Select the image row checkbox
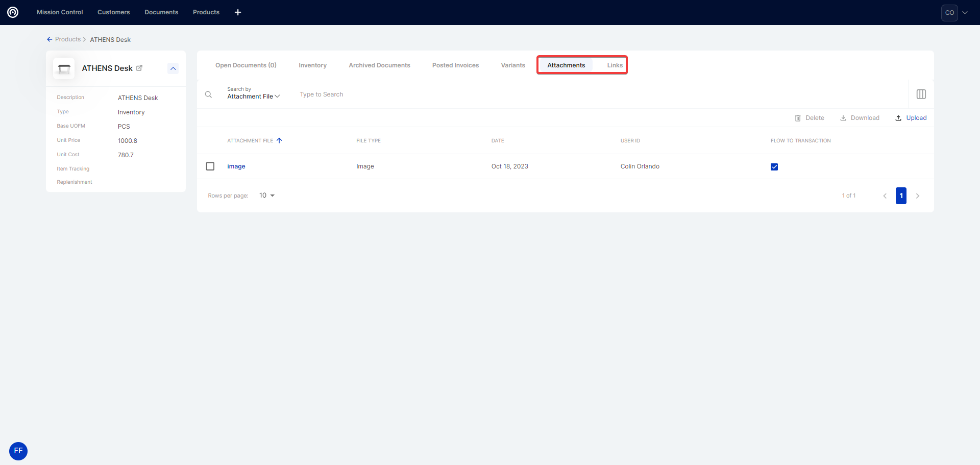Image resolution: width=980 pixels, height=465 pixels. [210, 166]
